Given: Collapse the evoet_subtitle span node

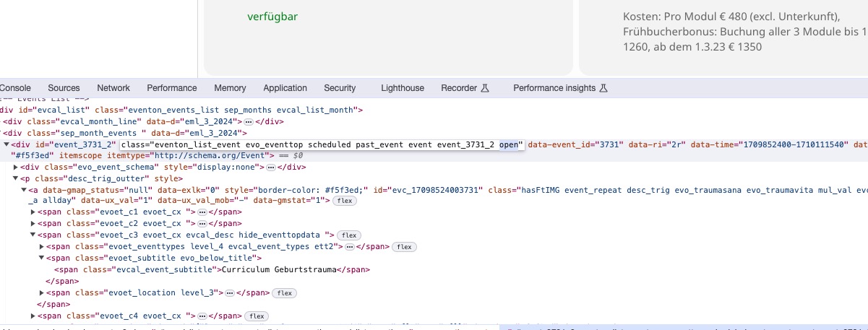Looking at the screenshot, I should pos(42,259).
